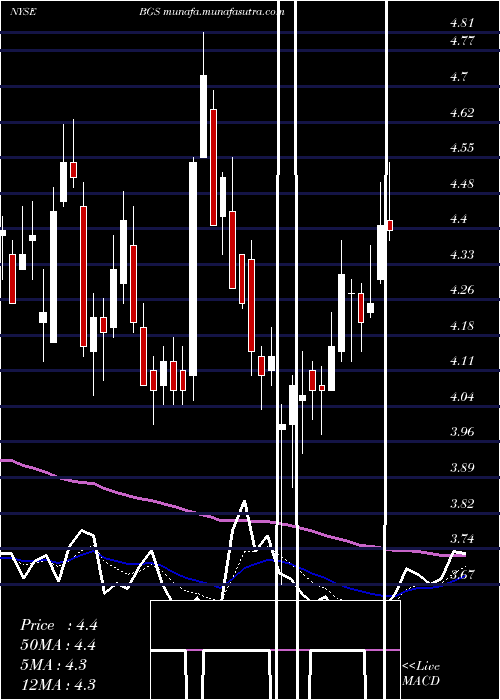Click the 3.89 price axis label
Viewport: 500px width, 700px height.
(462, 468)
